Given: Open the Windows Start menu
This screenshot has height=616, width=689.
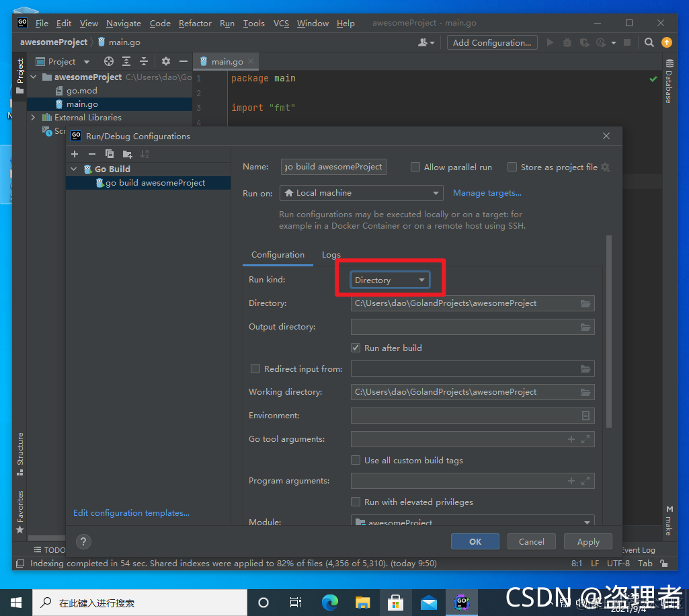Looking at the screenshot, I should pyautogui.click(x=16, y=603).
